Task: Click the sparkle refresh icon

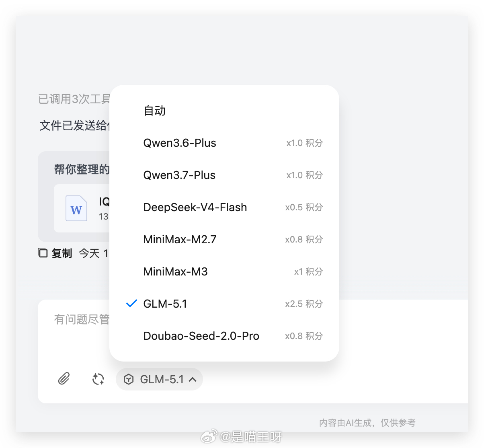Action: point(98,379)
